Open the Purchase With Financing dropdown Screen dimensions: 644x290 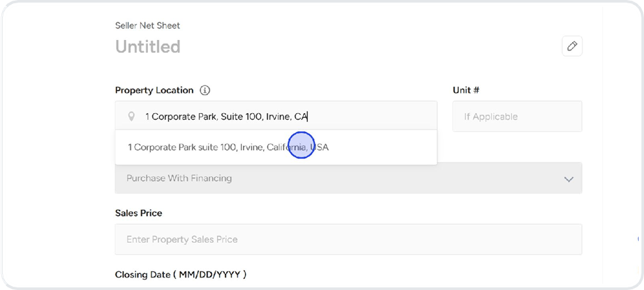click(x=348, y=178)
